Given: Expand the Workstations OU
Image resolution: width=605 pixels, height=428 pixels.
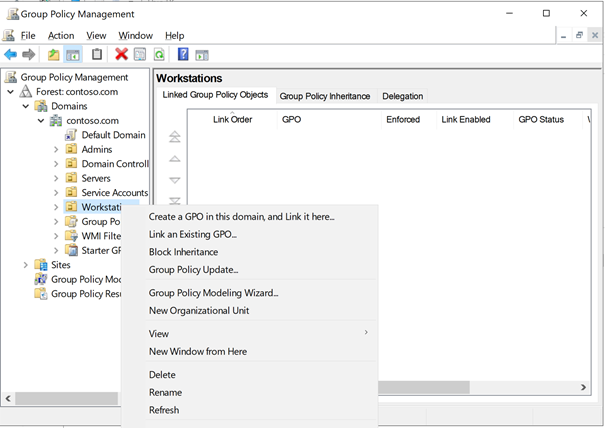Looking at the screenshot, I should [x=56, y=207].
